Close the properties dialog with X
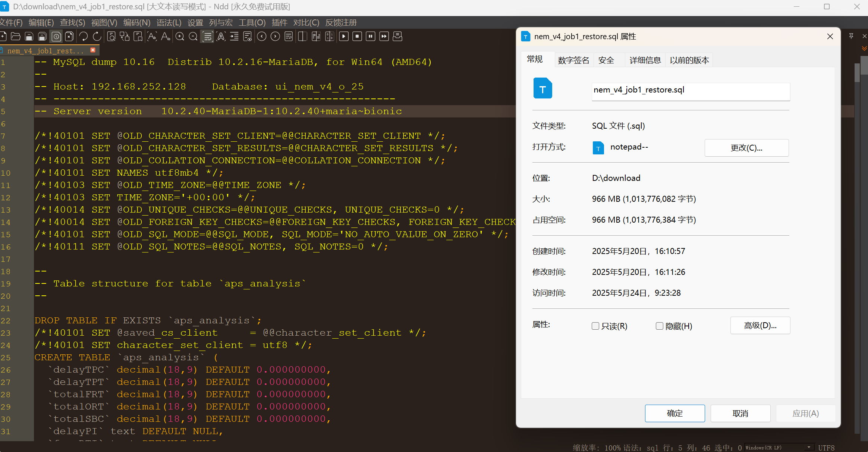The image size is (868, 452). pos(830,36)
